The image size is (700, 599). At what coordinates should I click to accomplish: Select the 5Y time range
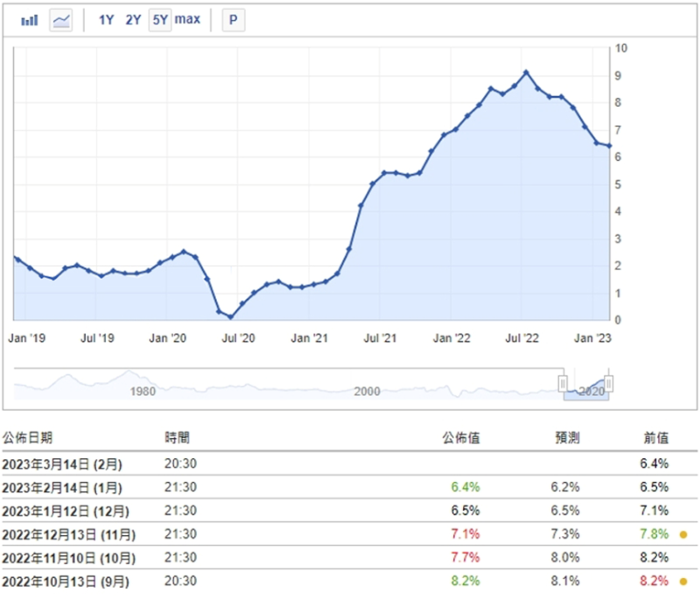tap(159, 20)
